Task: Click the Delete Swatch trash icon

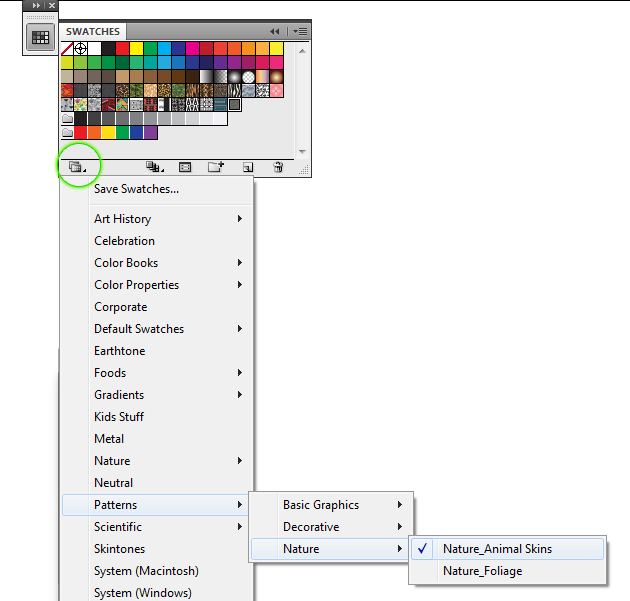Action: 278,167
